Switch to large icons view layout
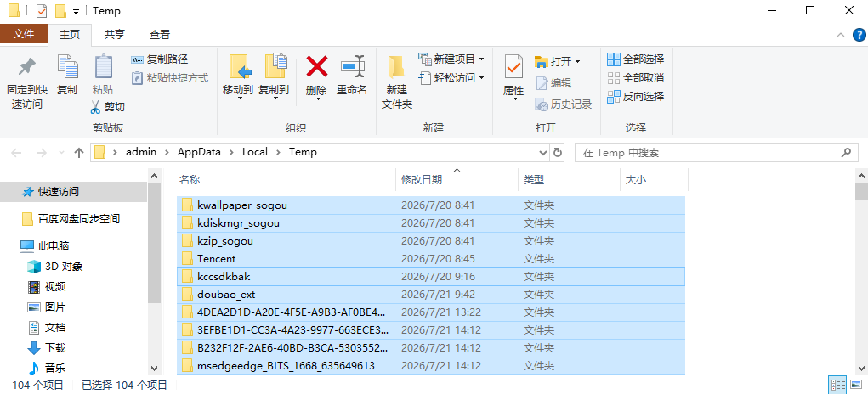This screenshot has width=868, height=394. 854,385
